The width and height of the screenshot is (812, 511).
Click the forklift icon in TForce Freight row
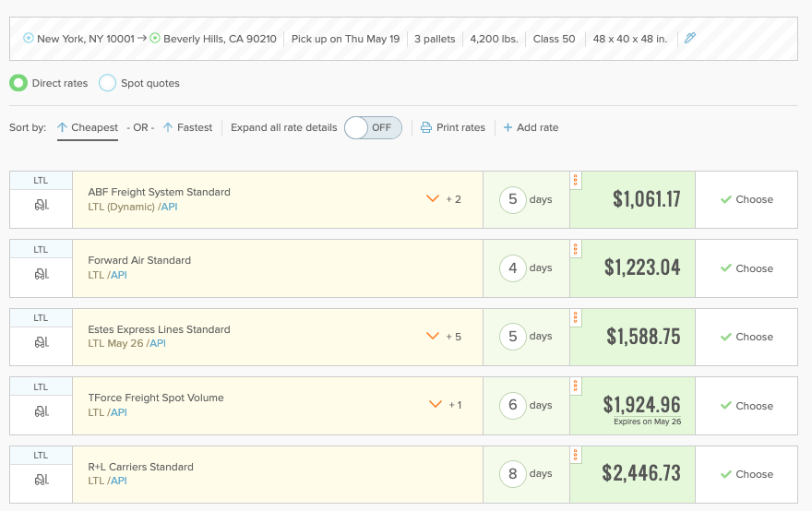coord(42,411)
